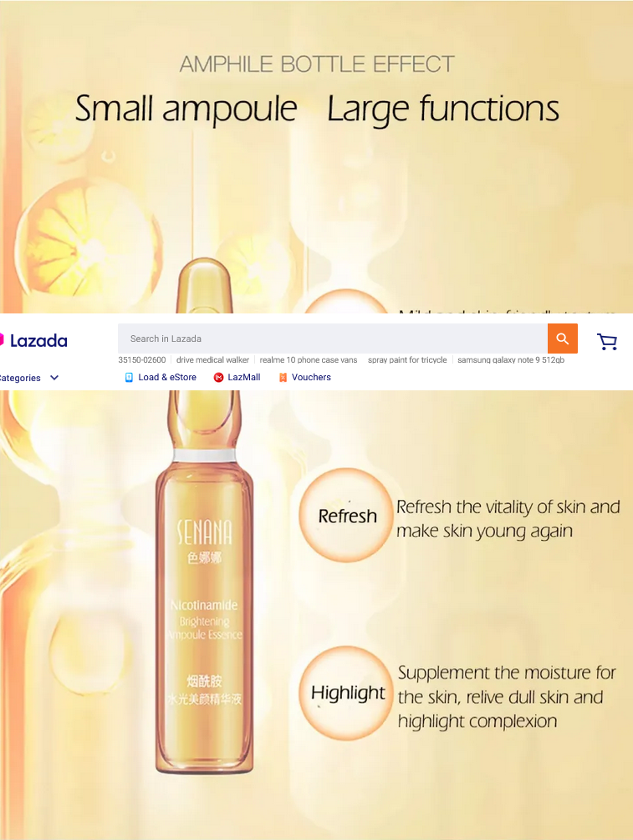Screen dimensions: 633x840
Task: Select suggested search 35150-02600
Action: tap(142, 360)
